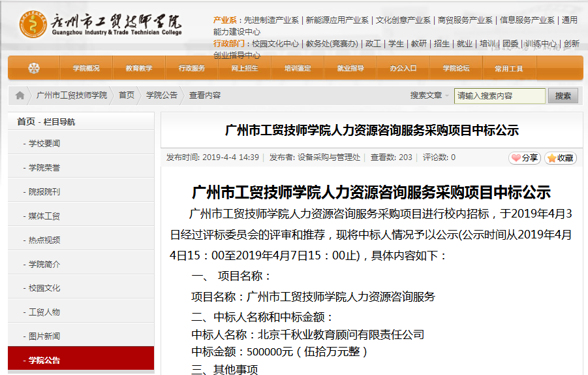
Task: Open 培训鉴定 in the orange menu
Action: pyautogui.click(x=298, y=68)
